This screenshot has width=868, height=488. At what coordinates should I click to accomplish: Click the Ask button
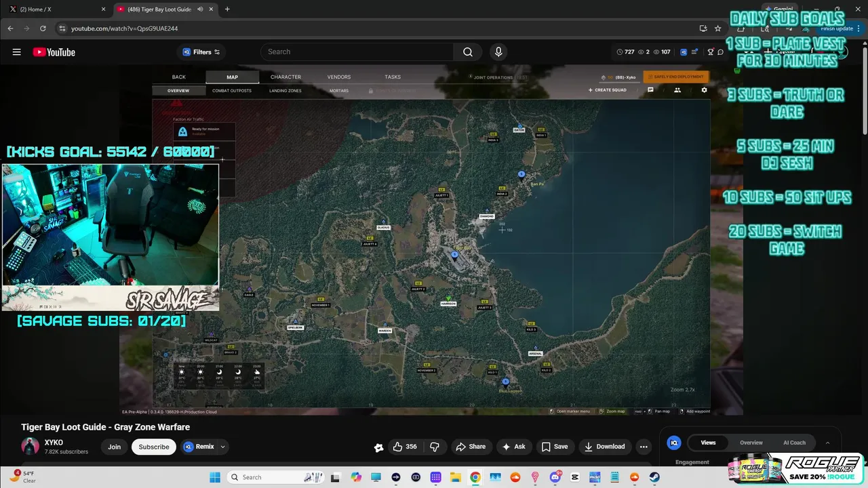tap(514, 447)
